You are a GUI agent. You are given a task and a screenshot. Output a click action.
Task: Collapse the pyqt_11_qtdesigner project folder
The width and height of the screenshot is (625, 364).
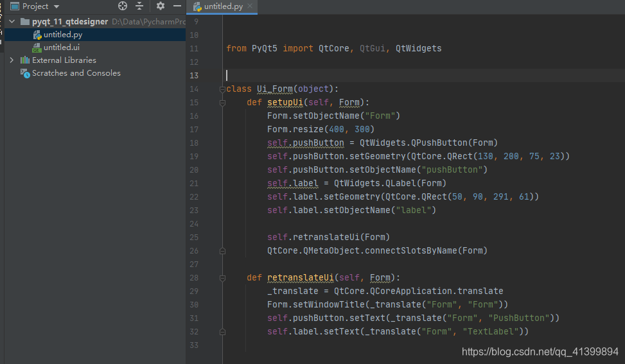(12, 21)
